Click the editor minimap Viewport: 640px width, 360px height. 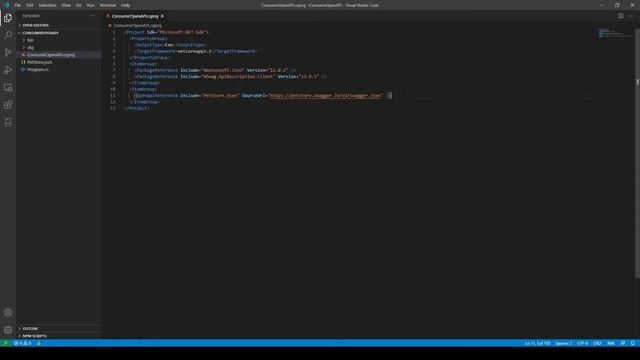pos(616,33)
